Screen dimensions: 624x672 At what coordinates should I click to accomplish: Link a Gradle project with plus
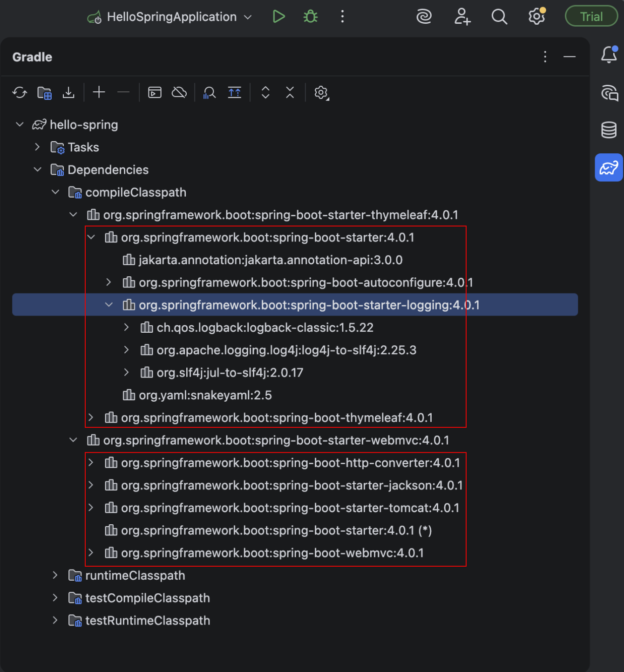tap(99, 92)
